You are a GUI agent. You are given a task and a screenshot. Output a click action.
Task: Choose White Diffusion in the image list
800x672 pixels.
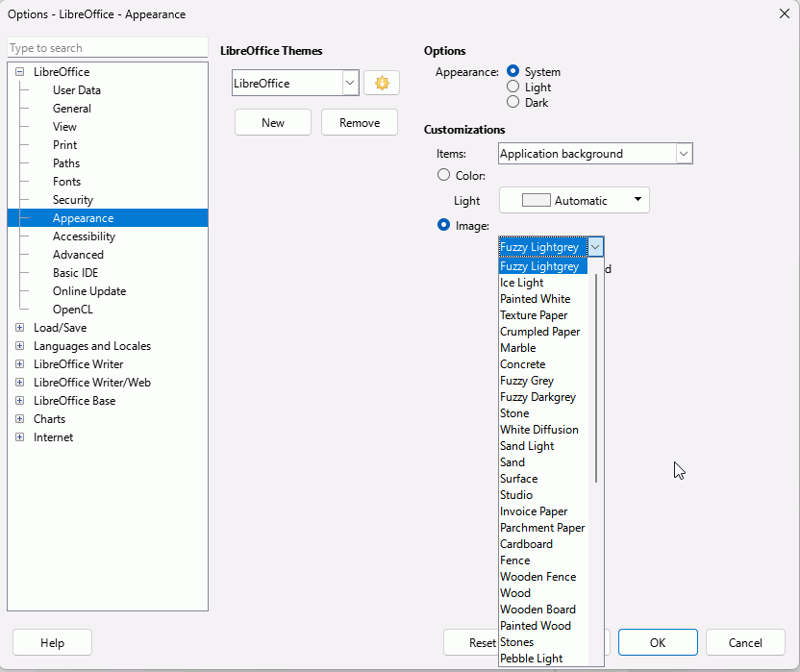click(x=543, y=430)
